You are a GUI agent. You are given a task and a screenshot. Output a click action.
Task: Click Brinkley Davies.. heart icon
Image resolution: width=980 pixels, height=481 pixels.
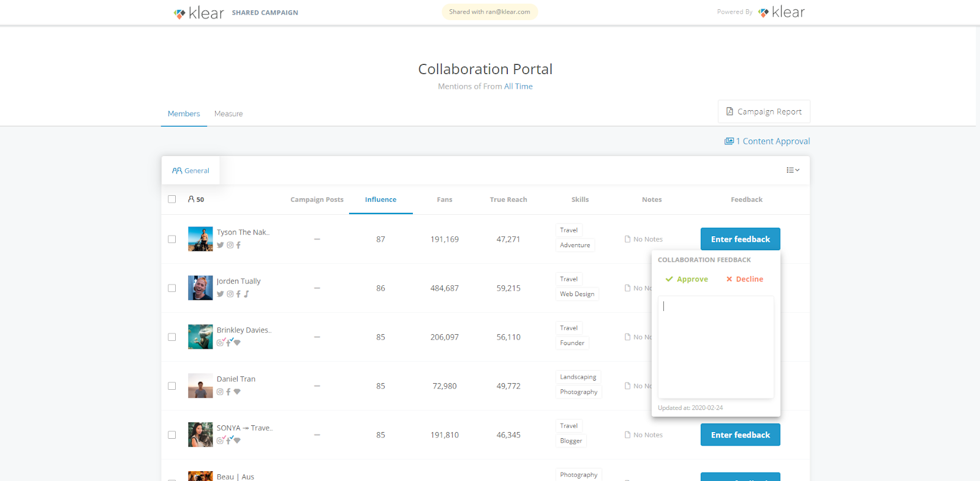pyautogui.click(x=237, y=343)
